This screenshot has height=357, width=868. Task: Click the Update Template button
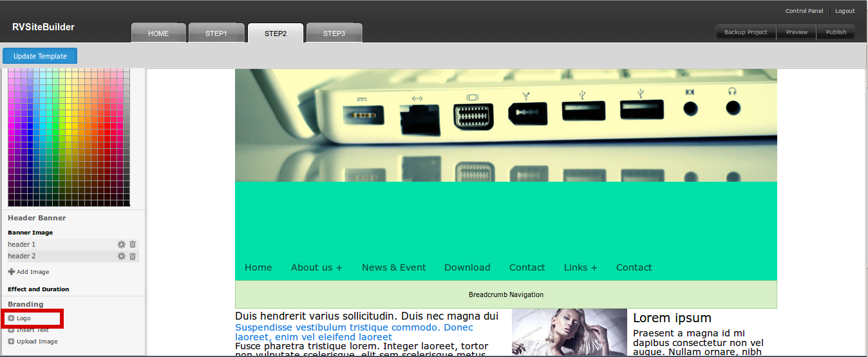(40, 56)
